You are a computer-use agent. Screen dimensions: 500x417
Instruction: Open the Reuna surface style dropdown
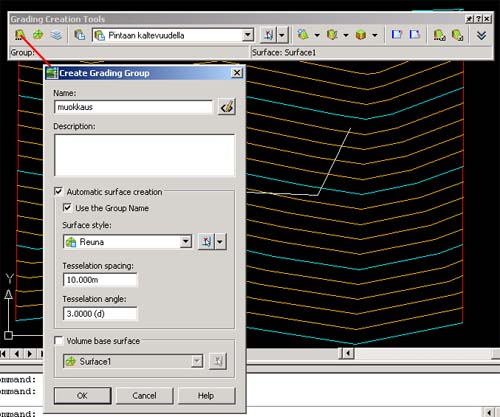pos(186,241)
